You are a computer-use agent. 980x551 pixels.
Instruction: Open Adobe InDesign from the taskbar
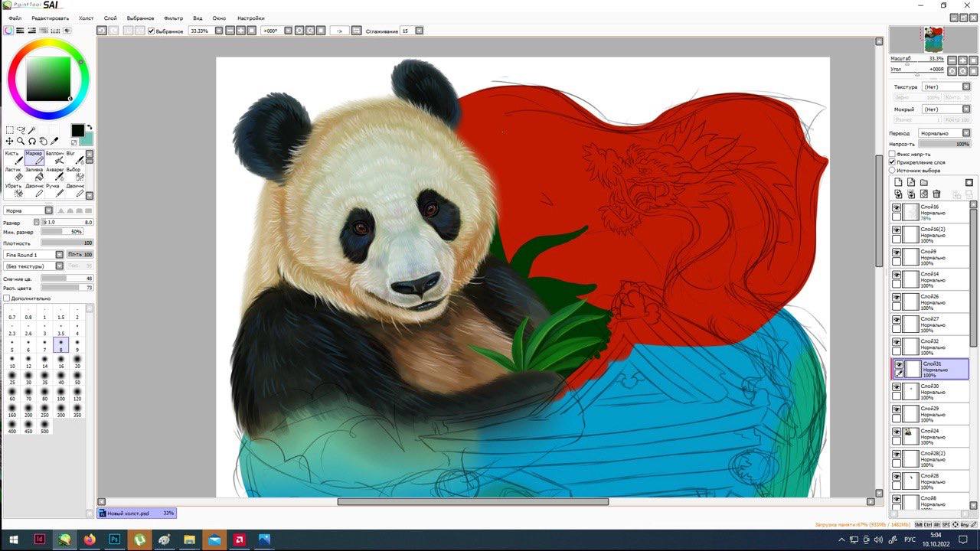point(40,540)
